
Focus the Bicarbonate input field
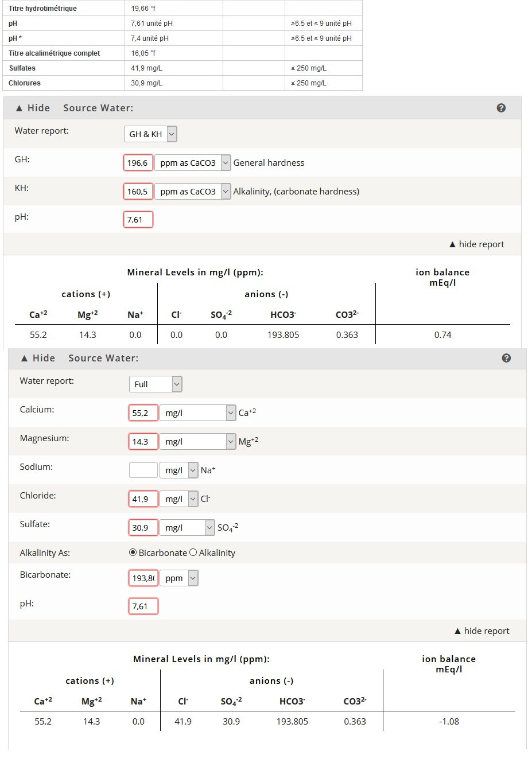click(x=143, y=578)
